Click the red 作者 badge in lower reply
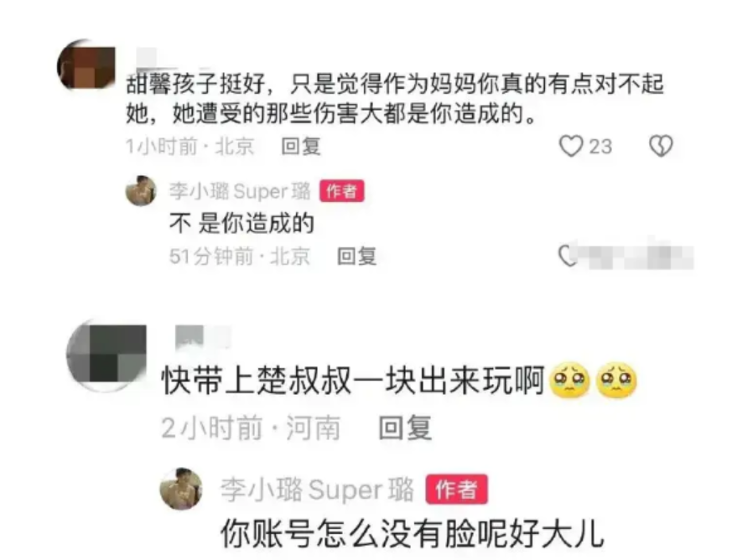This screenshot has height=560, width=732. tap(457, 490)
